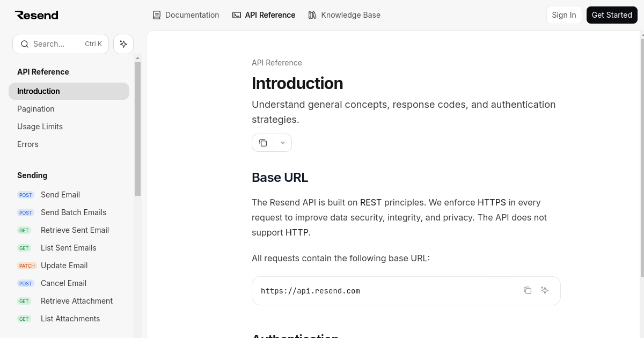Open the Cancel Email endpoint
The height and width of the screenshot is (338, 644).
click(69, 283)
